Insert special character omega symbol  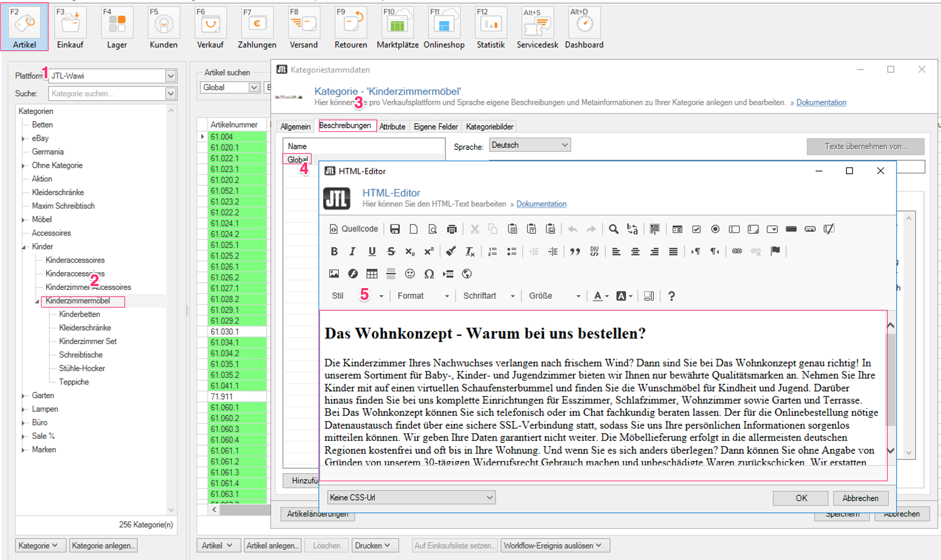[429, 274]
